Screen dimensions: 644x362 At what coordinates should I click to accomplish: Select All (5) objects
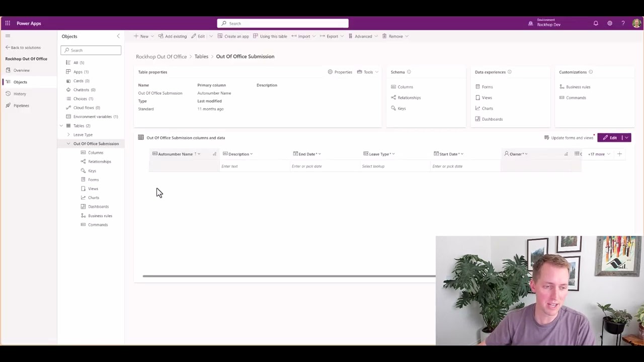(x=75, y=63)
